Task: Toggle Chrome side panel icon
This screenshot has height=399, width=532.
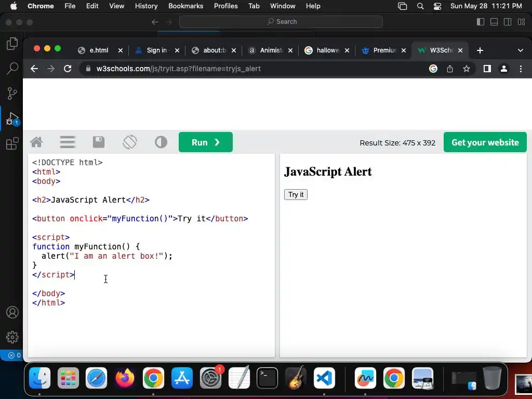Action: (487, 69)
